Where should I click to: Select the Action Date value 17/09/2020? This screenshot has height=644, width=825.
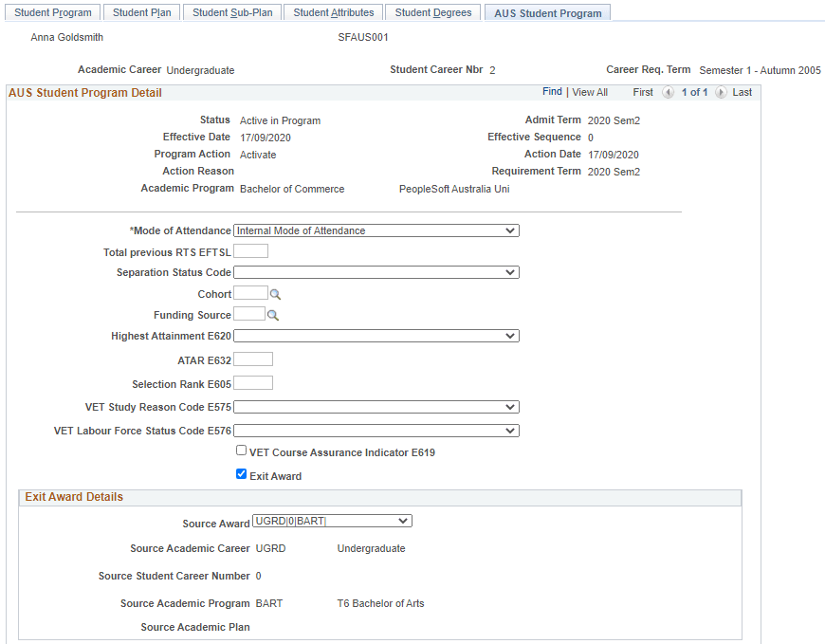[614, 155]
